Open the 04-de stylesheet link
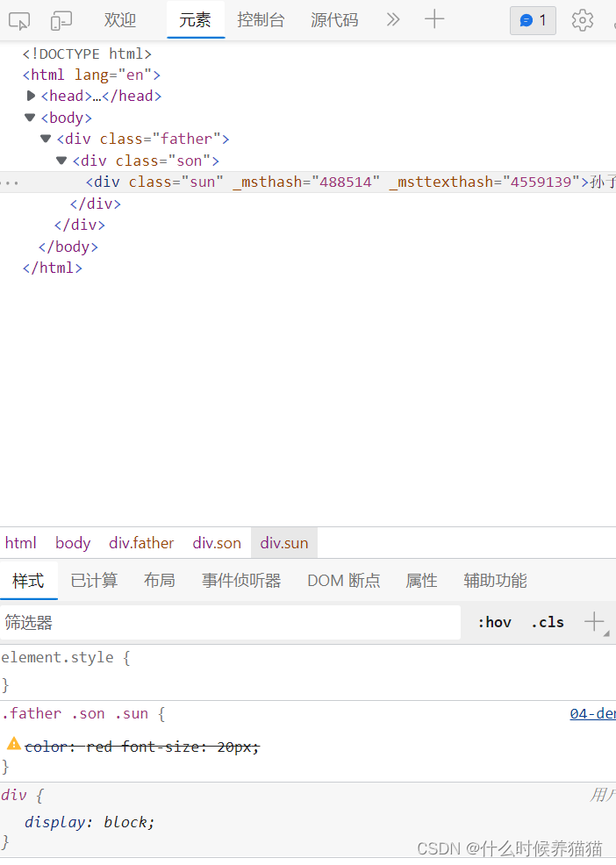This screenshot has height=865, width=616. 593,713
